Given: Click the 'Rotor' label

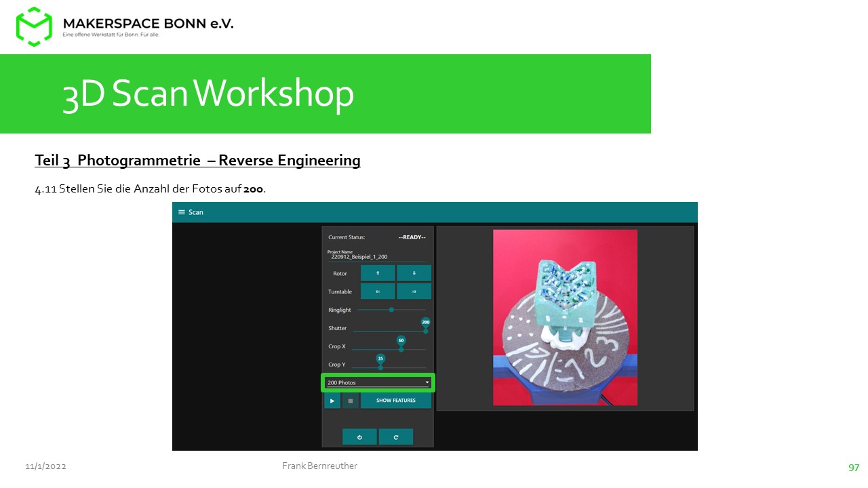Looking at the screenshot, I should [340, 274].
